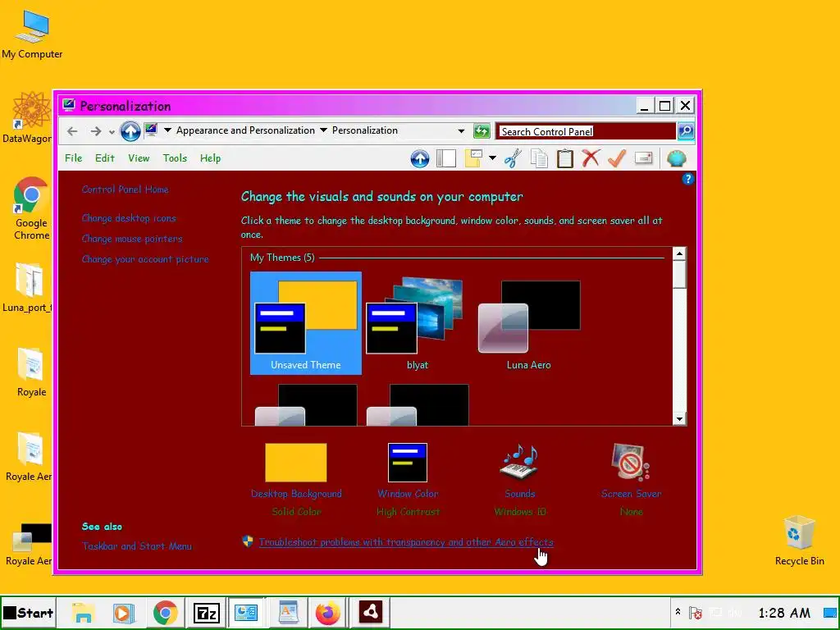Viewport: 840px width, 630px height.
Task: Click Change mouse pointers link
Action: [132, 239]
